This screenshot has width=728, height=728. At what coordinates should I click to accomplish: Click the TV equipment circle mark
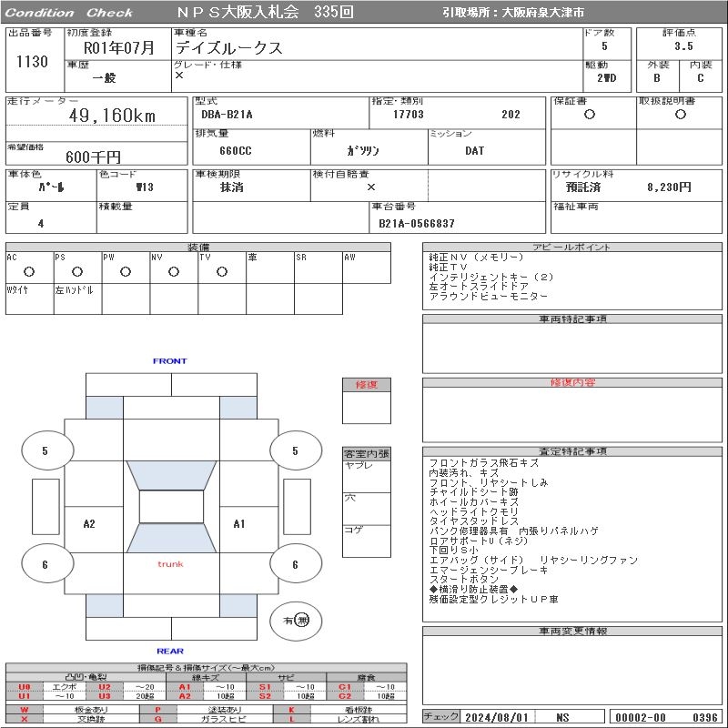[222, 271]
